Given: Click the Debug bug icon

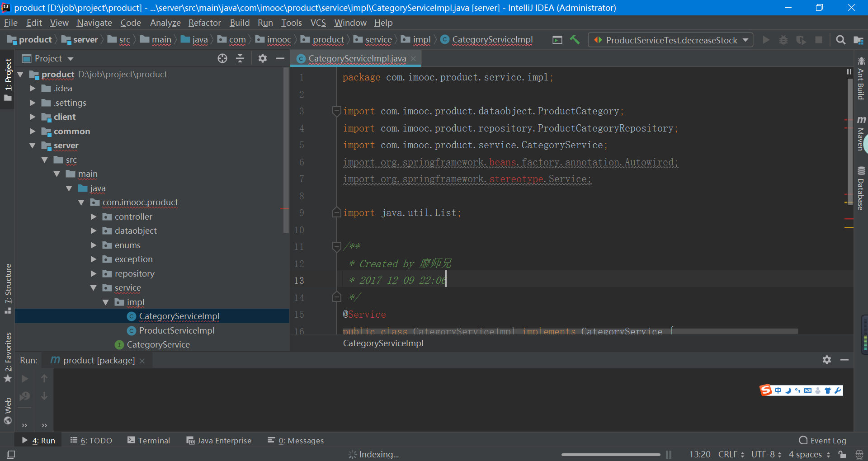Looking at the screenshot, I should coord(783,40).
